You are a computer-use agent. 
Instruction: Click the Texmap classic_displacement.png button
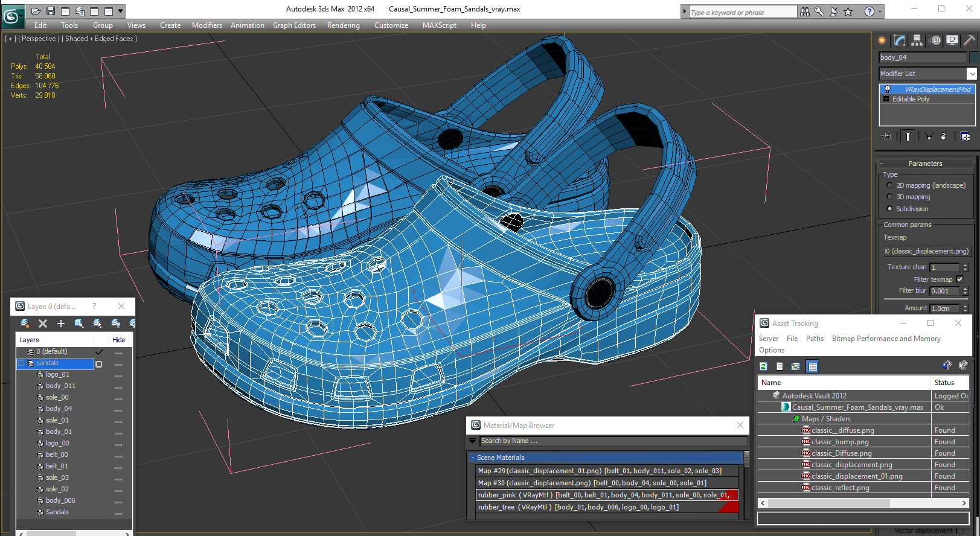tap(926, 251)
